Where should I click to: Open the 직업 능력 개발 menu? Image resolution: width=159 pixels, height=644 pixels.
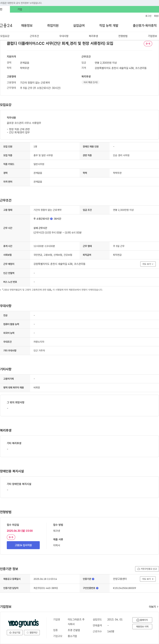pos(109,26)
